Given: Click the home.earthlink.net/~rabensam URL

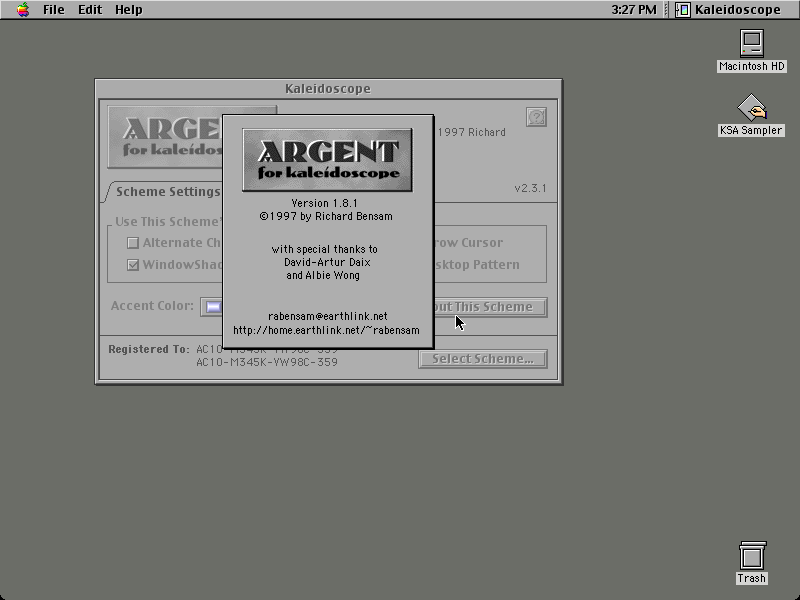Looking at the screenshot, I should (327, 331).
